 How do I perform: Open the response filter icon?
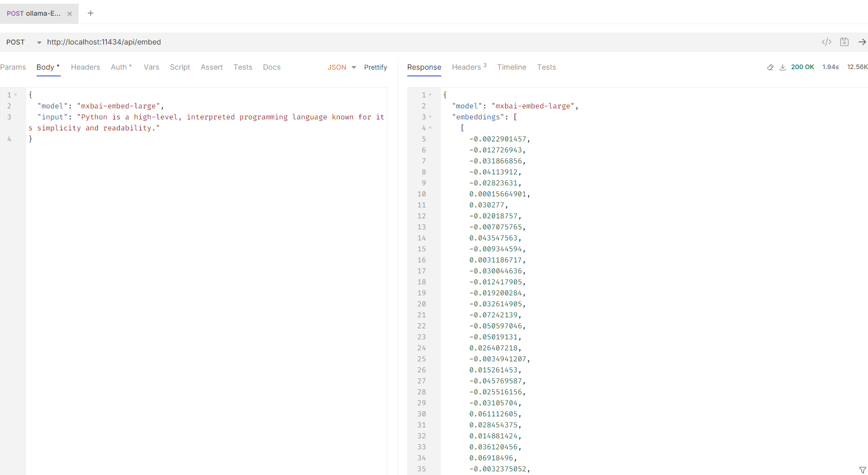863,470
